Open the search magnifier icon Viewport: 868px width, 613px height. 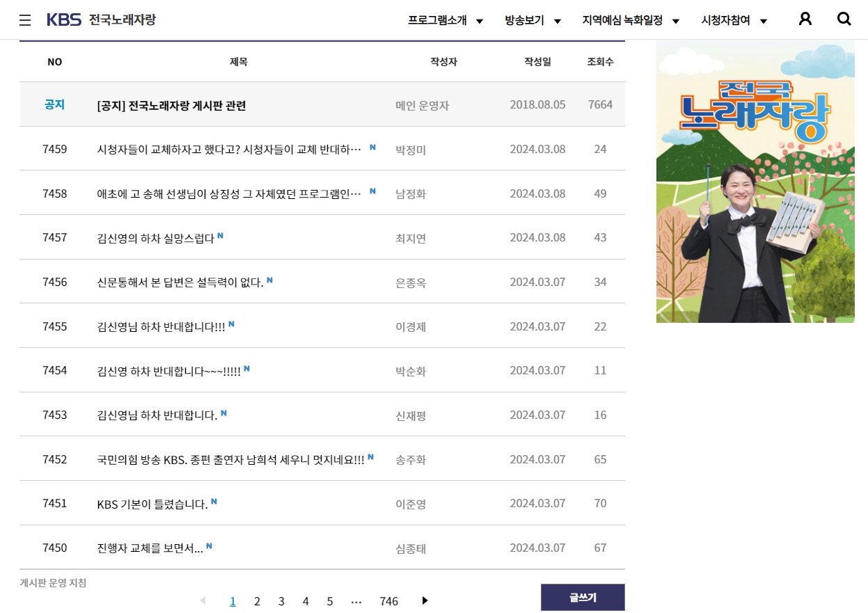[x=844, y=19]
